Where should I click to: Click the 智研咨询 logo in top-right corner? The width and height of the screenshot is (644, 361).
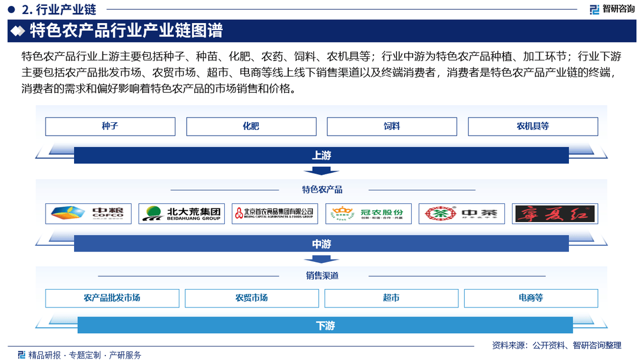(x=611, y=9)
